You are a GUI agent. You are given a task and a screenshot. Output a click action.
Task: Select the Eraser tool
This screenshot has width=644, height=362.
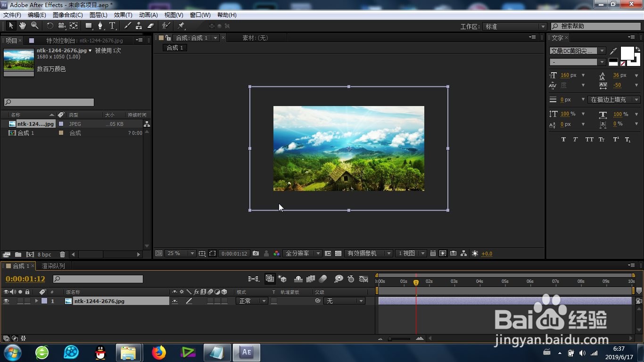(x=151, y=25)
